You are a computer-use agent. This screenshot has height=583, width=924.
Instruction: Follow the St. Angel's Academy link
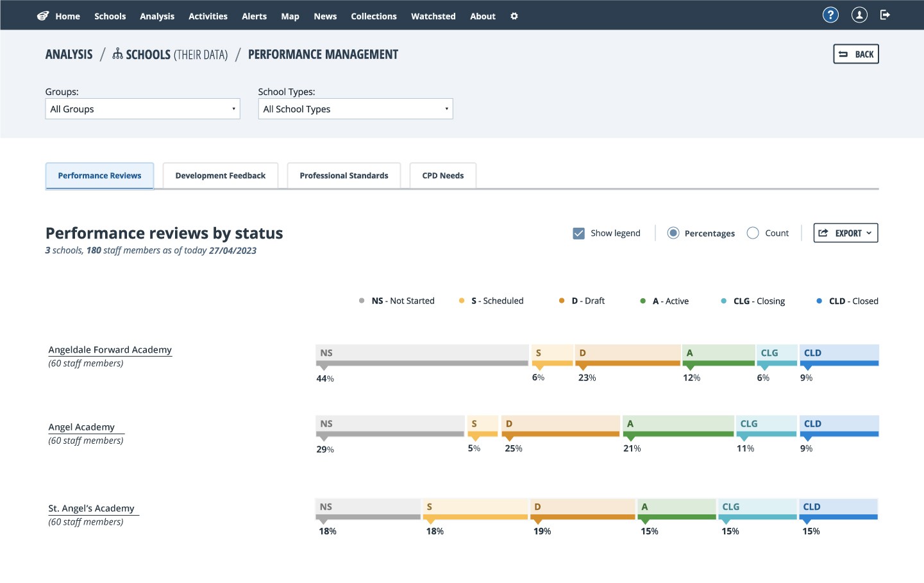[92, 508]
